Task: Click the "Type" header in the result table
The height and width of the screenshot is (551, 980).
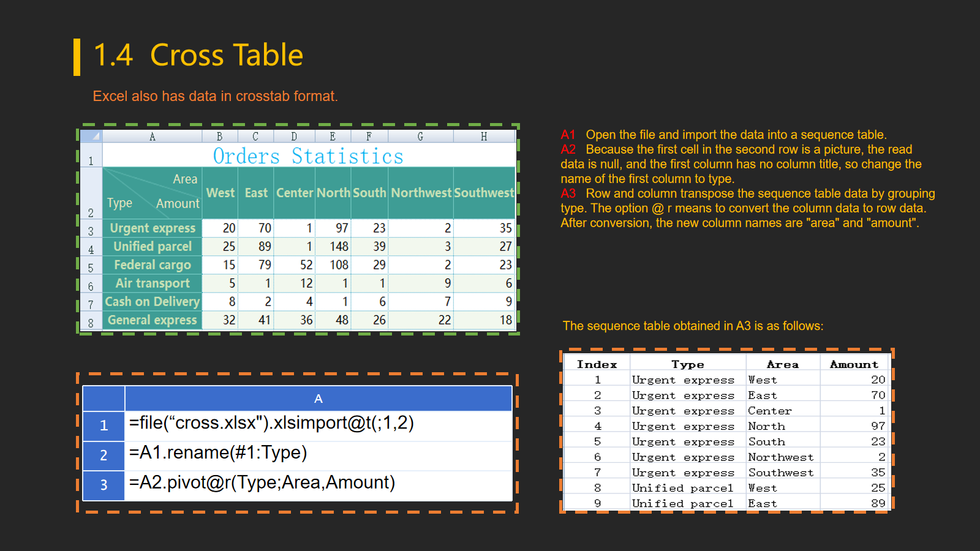Action: [x=687, y=364]
